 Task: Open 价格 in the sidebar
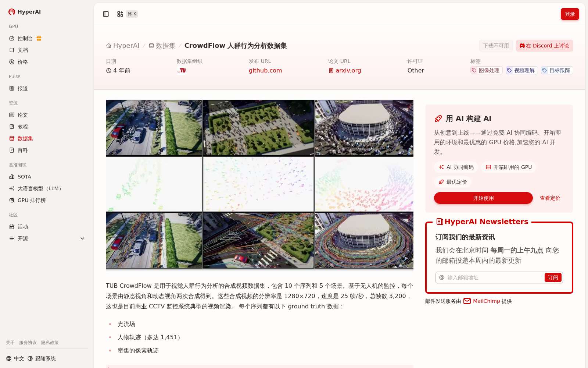(x=47, y=62)
